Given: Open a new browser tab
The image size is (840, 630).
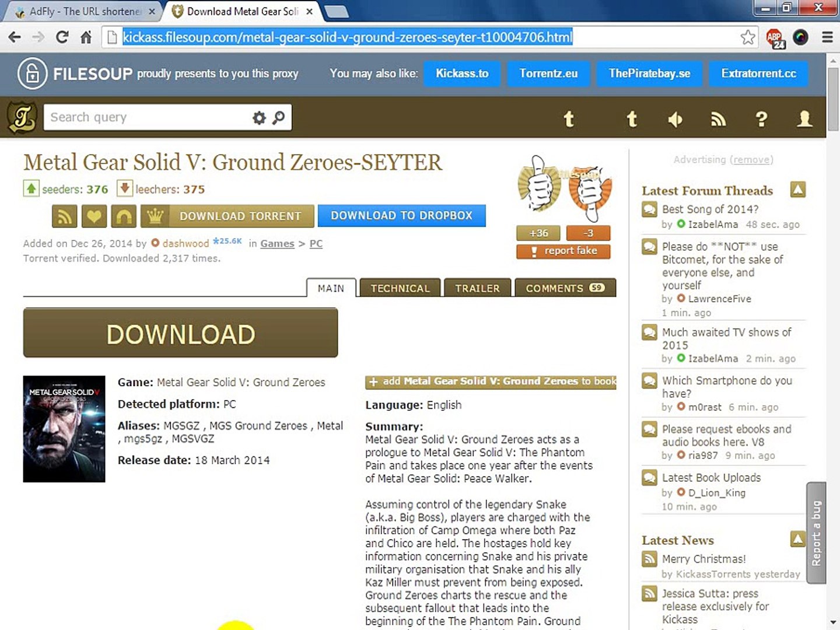Looking at the screenshot, I should point(336,12).
